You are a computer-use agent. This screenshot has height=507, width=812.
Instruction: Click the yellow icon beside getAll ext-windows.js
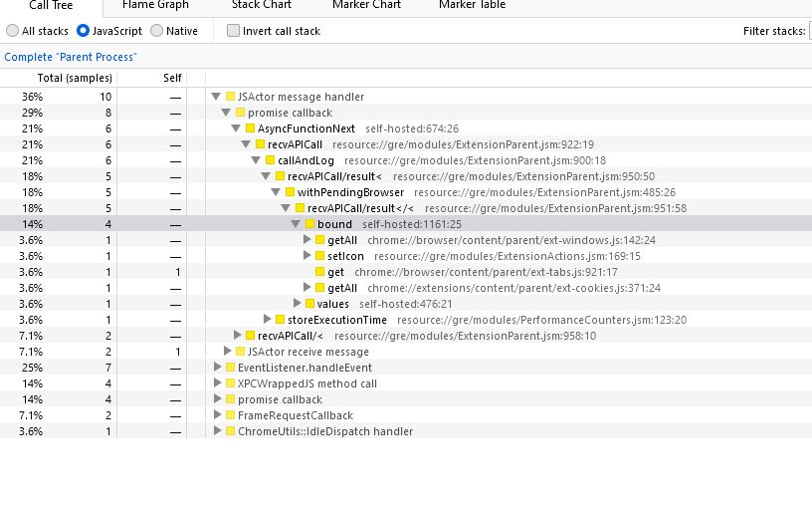320,240
